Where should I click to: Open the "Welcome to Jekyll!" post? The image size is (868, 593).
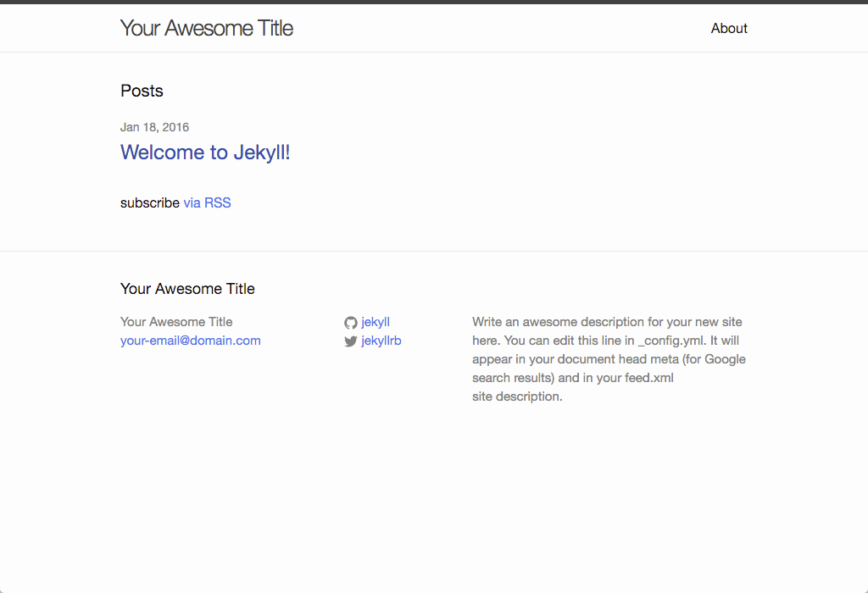205,152
